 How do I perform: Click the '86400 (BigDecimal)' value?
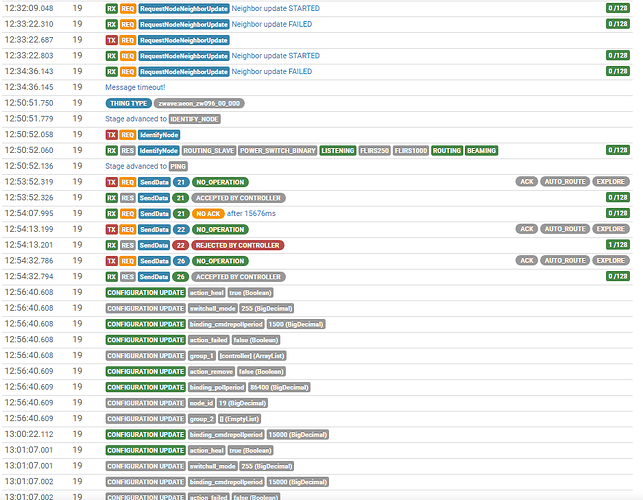click(x=279, y=387)
